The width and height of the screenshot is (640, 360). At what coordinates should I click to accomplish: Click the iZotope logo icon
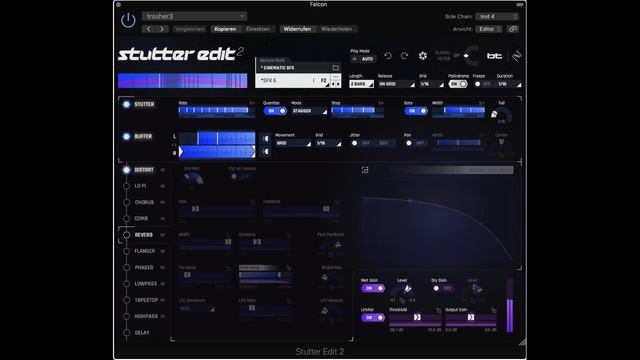click(516, 56)
